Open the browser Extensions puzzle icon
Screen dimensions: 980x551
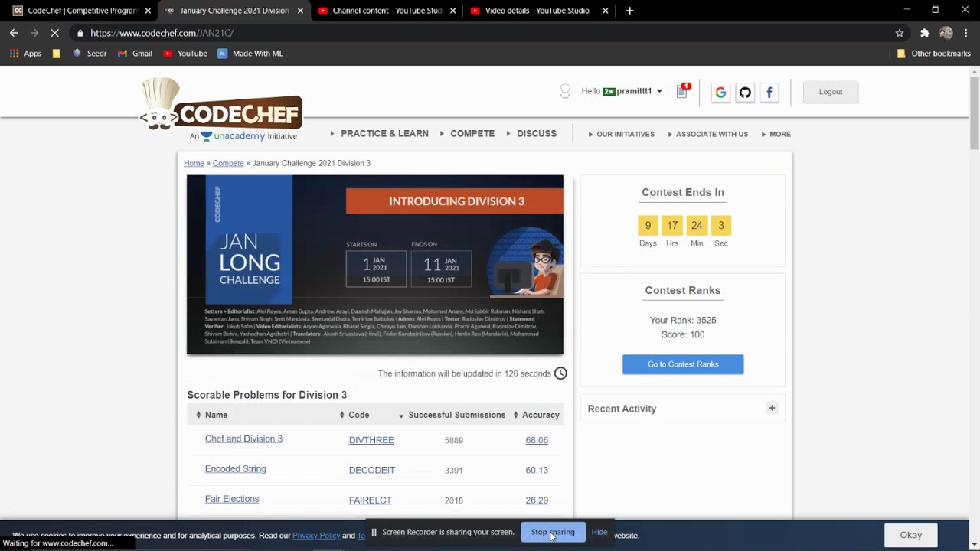[x=925, y=33]
